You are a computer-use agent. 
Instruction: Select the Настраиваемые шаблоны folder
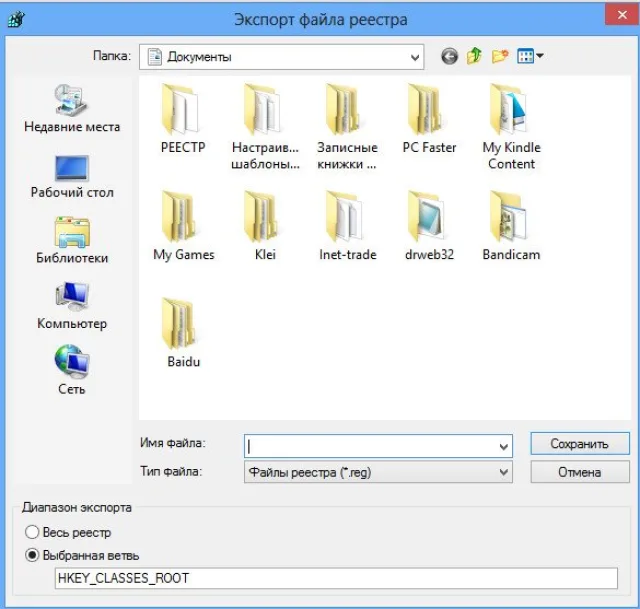click(x=265, y=127)
